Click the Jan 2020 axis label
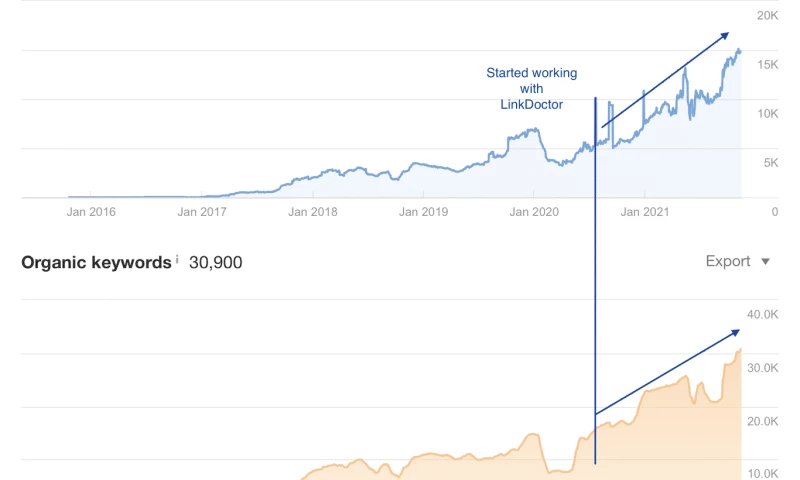Image resolution: width=800 pixels, height=480 pixels. tap(533, 212)
